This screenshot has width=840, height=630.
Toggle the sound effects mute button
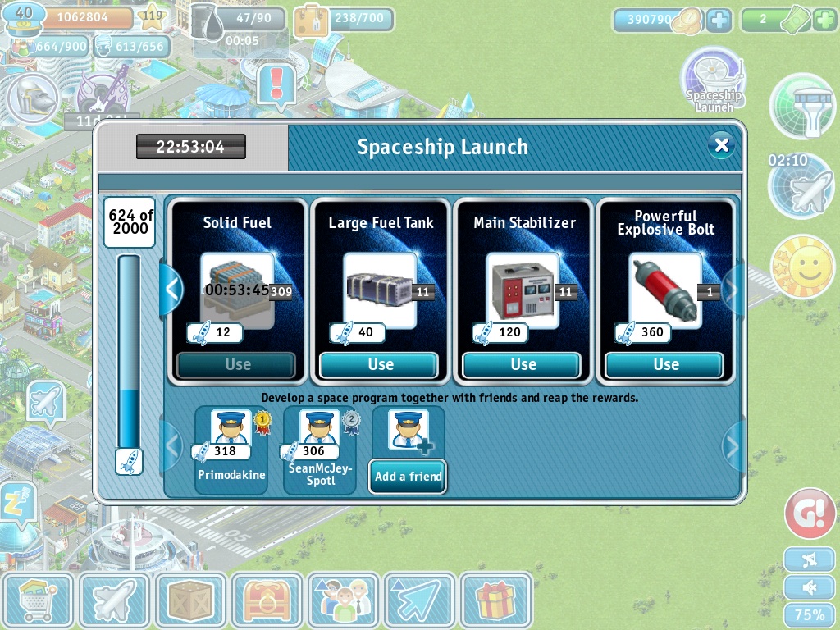(x=809, y=588)
